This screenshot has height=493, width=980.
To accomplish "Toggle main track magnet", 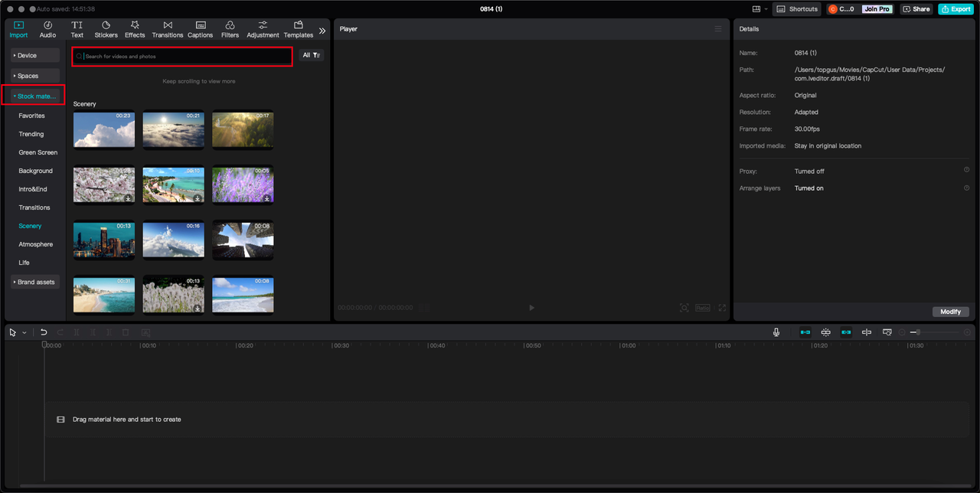I will tap(805, 332).
